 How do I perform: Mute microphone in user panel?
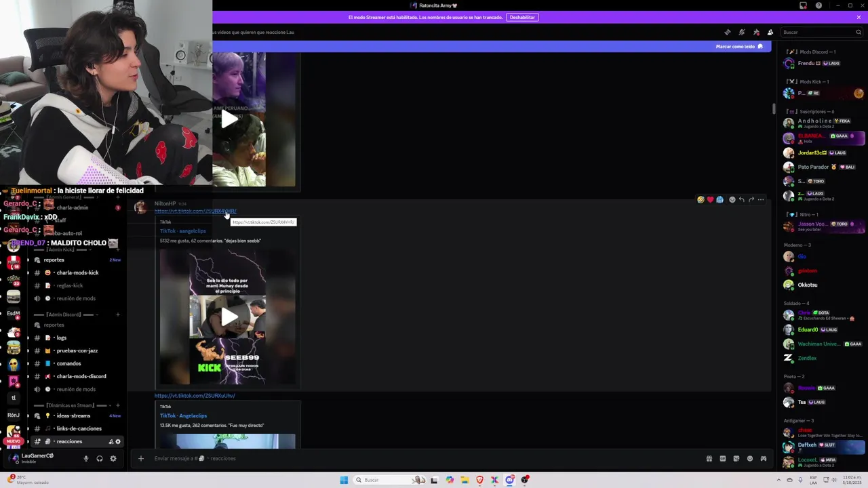[85, 459]
